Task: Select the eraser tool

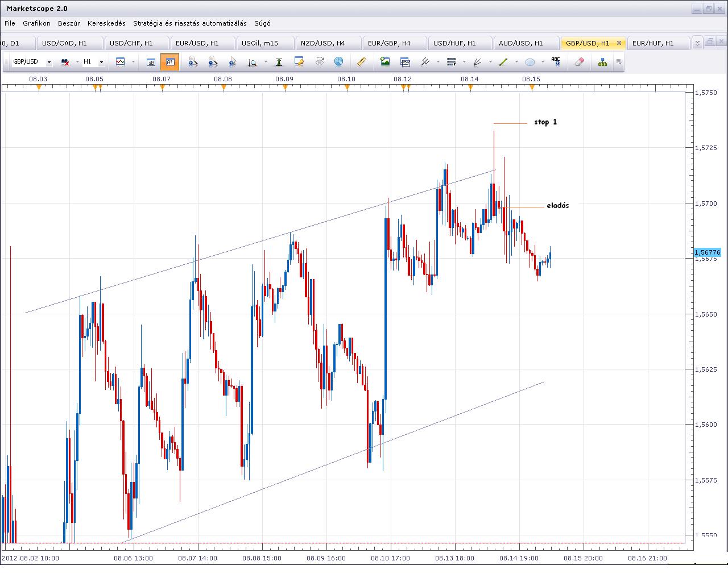Action: point(580,61)
